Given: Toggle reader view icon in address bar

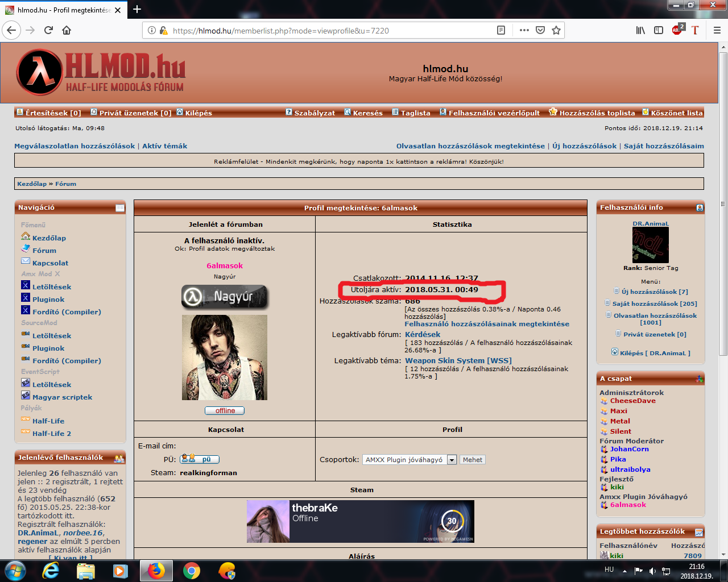Looking at the screenshot, I should coord(501,30).
